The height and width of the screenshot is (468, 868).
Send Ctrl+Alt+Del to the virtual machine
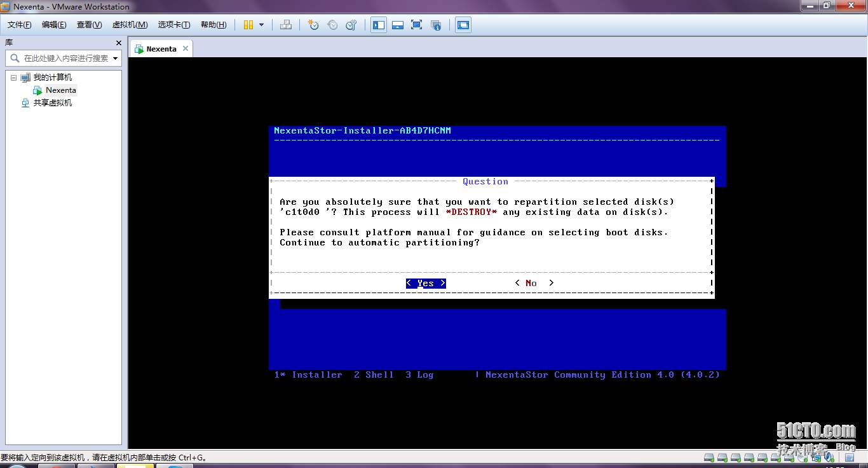point(286,25)
